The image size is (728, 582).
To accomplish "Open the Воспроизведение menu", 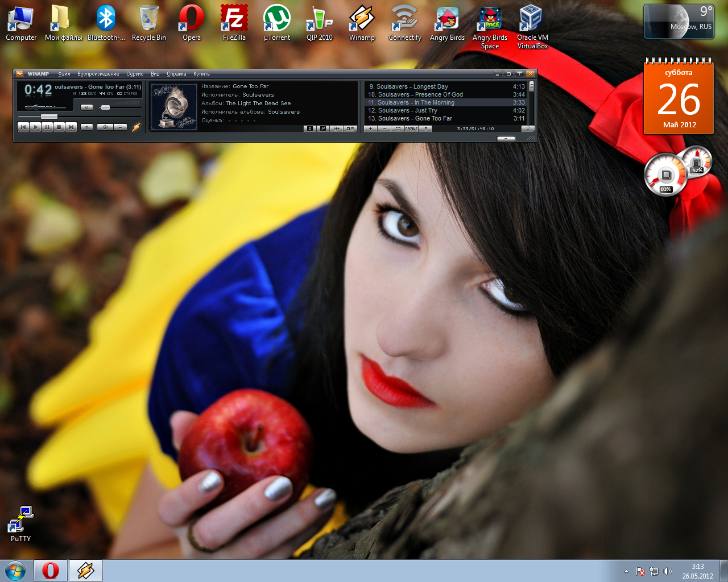I will (98, 74).
